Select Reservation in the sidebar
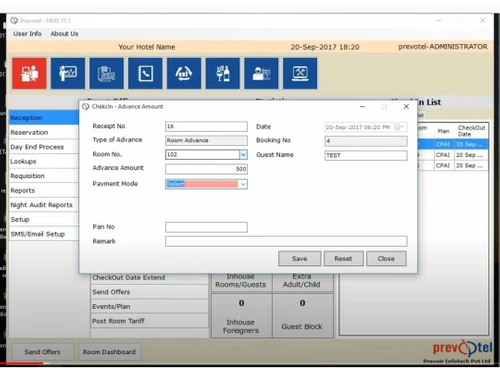500x375 pixels. [44, 132]
